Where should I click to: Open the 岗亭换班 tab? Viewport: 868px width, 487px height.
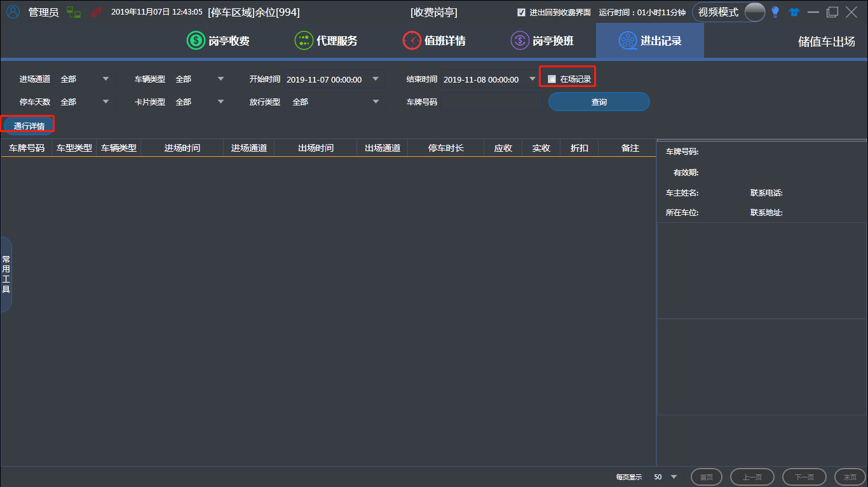(x=542, y=41)
